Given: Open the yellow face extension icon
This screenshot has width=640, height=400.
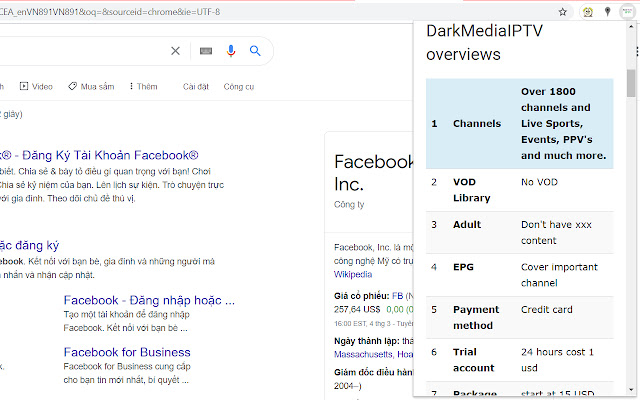Looking at the screenshot, I should click(x=587, y=12).
